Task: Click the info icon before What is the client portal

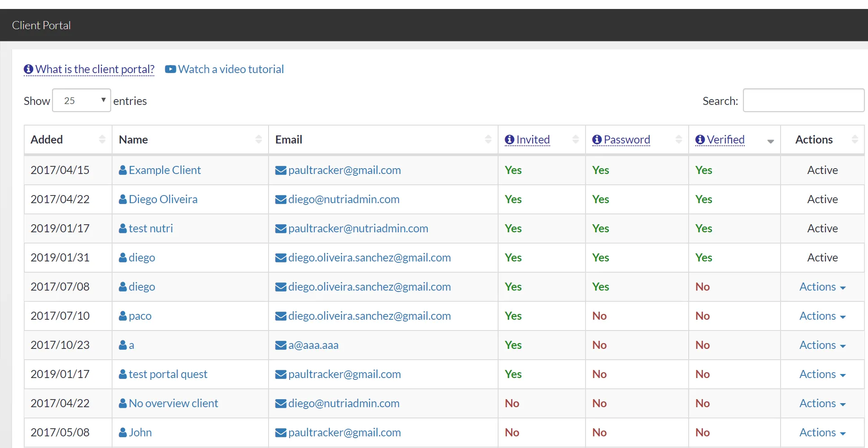Action: pyautogui.click(x=28, y=69)
